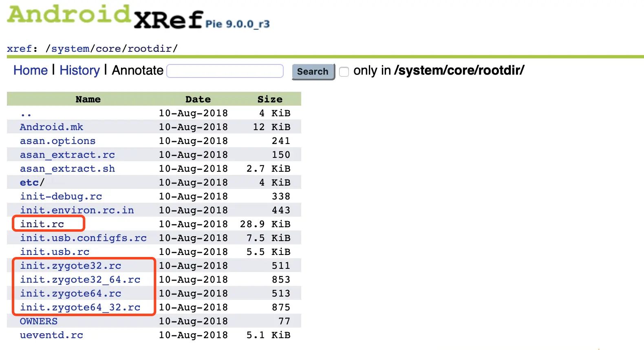Click the 5.1 KiB size of ueventd.rc
644x350 pixels.
tap(269, 335)
